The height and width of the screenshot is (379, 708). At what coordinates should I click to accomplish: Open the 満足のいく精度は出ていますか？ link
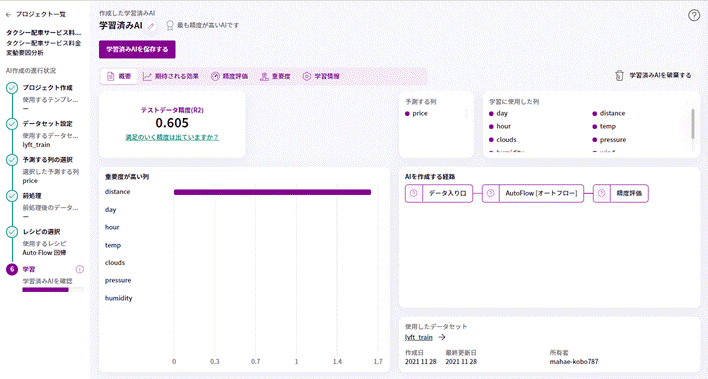tap(172, 137)
